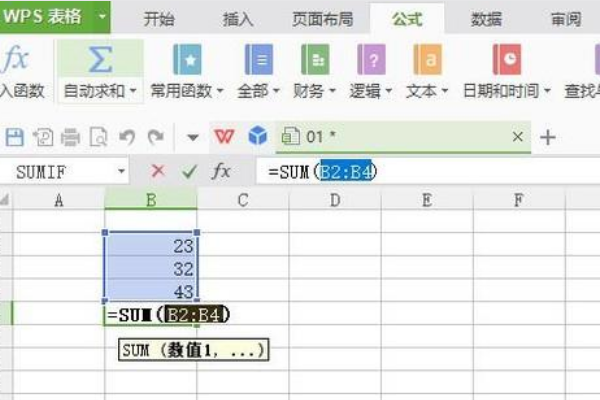The image size is (600, 400).
Task: Click the 全部 functions book icon
Action: click(x=259, y=59)
